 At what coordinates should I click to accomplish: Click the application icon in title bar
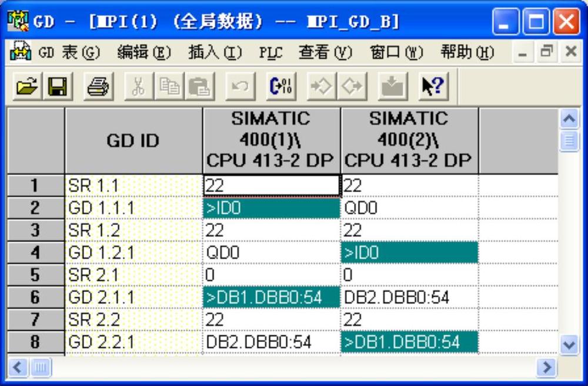[x=18, y=21]
